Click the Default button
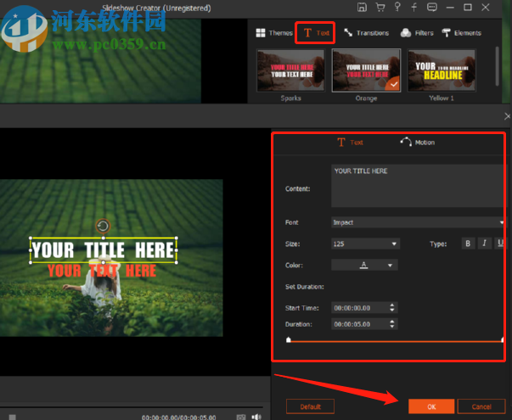This screenshot has height=420, width=512. 310,406
